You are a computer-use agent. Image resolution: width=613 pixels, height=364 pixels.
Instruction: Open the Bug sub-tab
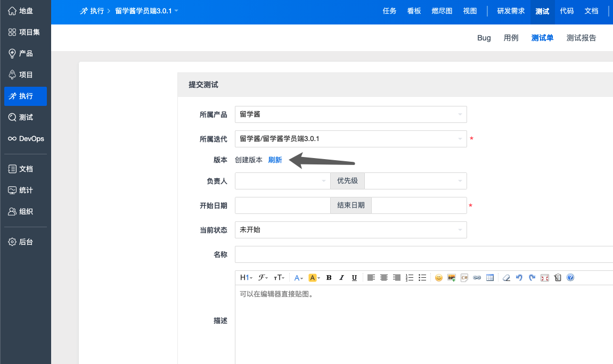(x=484, y=38)
